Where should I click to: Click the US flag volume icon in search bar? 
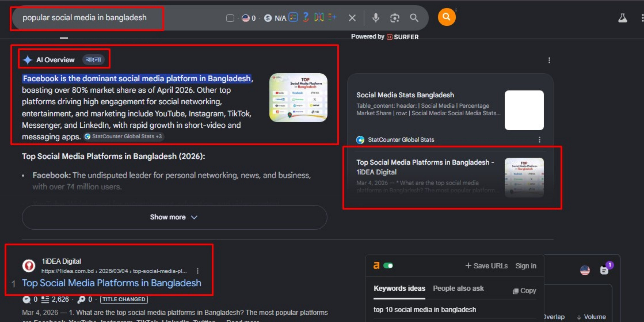(246, 18)
